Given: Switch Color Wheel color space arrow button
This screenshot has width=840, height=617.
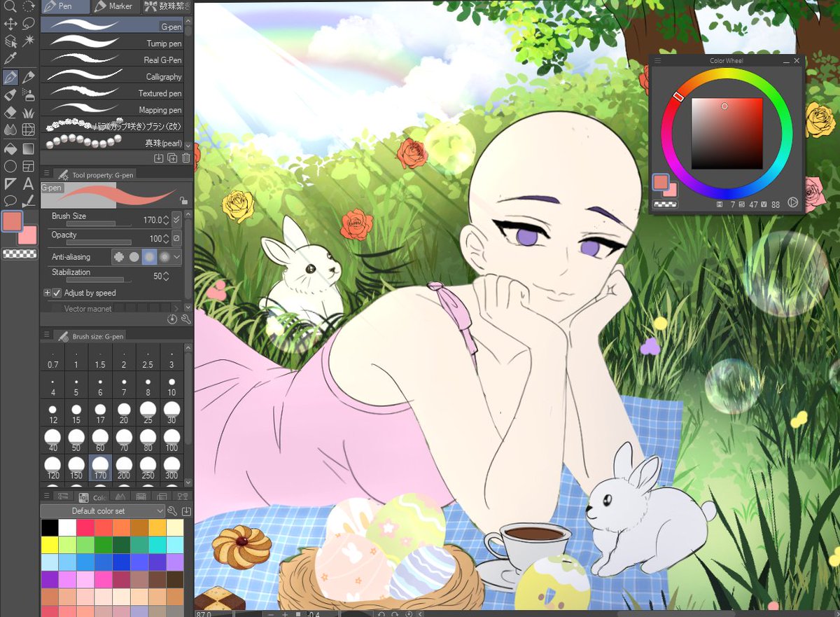Looking at the screenshot, I should pos(793,202).
